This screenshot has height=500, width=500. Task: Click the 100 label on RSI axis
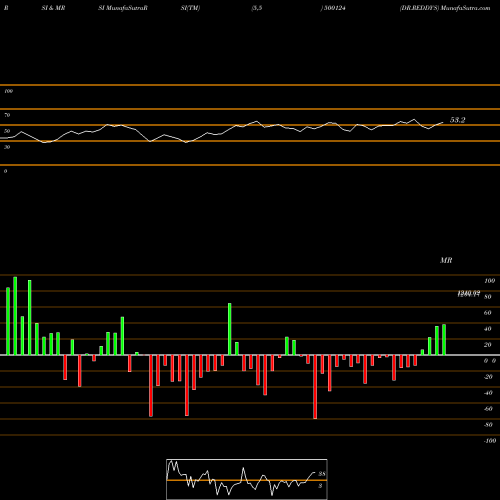click(x=8, y=91)
